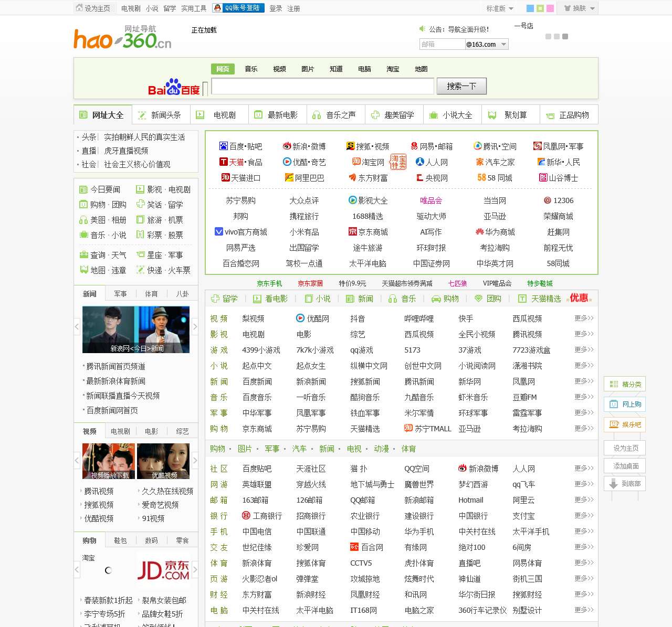Screen dimensions: 672x627
Task: Click the Xinhua icon beside 新华·人民
Action: click(541, 162)
